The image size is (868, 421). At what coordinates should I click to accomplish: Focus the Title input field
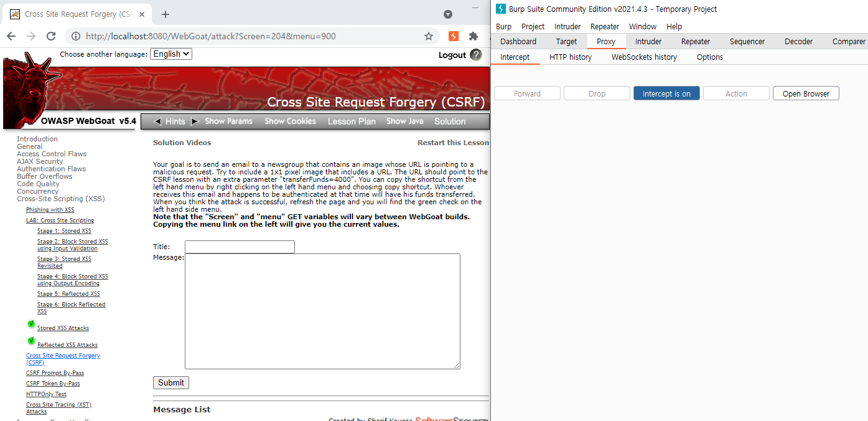tap(240, 247)
